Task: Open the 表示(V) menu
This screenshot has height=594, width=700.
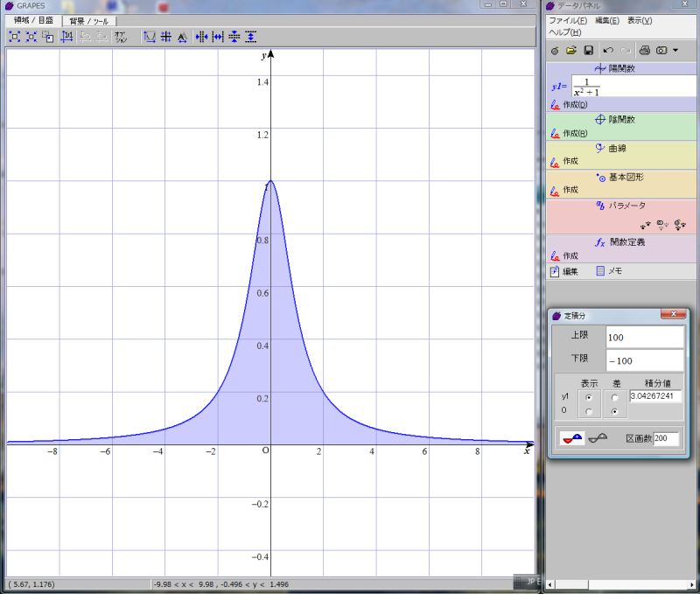Action: (641, 20)
